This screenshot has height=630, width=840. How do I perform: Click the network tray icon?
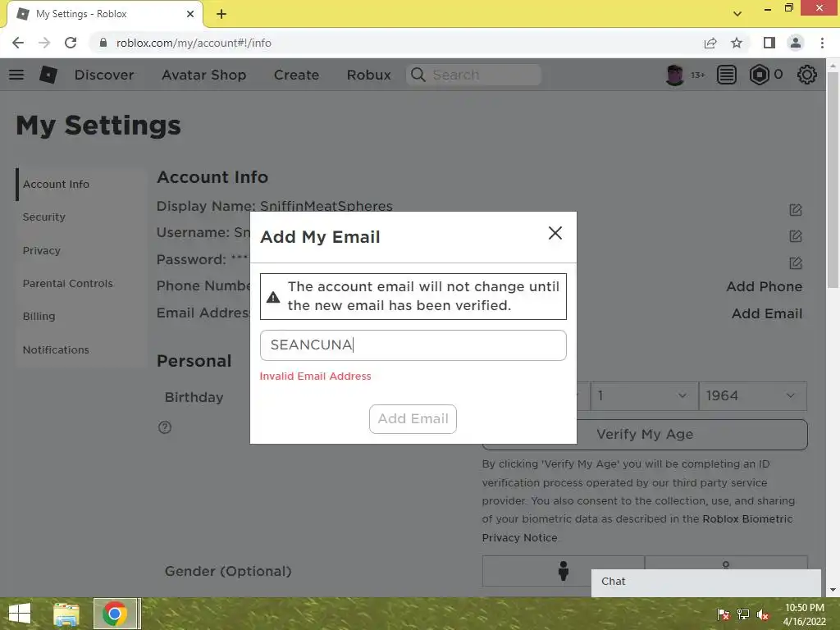(x=743, y=614)
